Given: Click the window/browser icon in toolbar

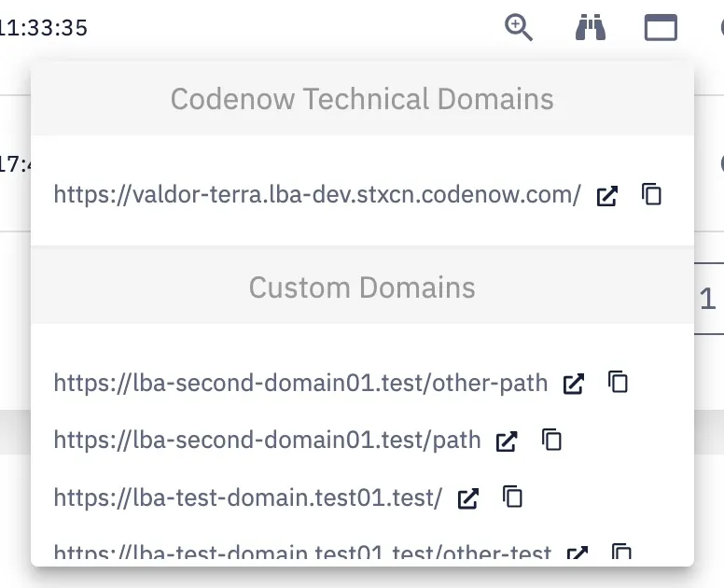Looking at the screenshot, I should pyautogui.click(x=661, y=28).
